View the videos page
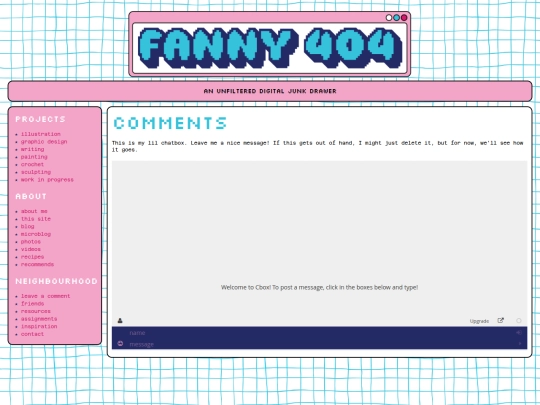 click(31, 249)
